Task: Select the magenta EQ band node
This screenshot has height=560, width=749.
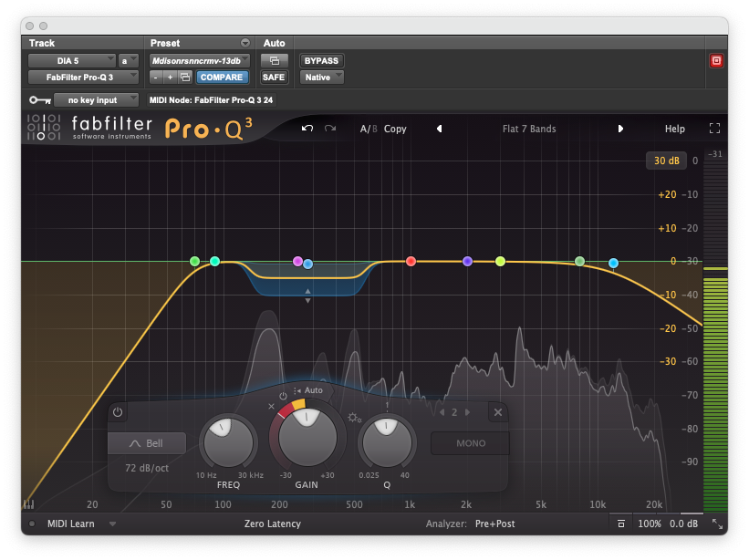Action: tap(297, 261)
